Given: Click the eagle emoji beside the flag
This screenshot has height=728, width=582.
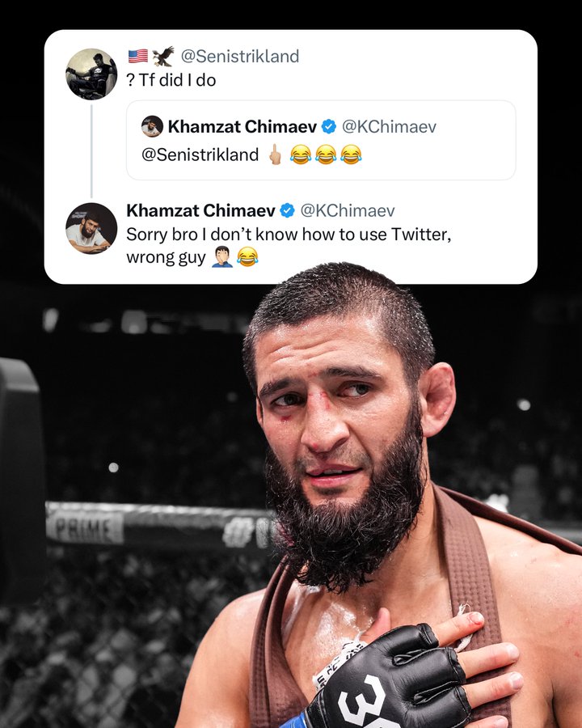Looking at the screenshot, I should 163,56.
